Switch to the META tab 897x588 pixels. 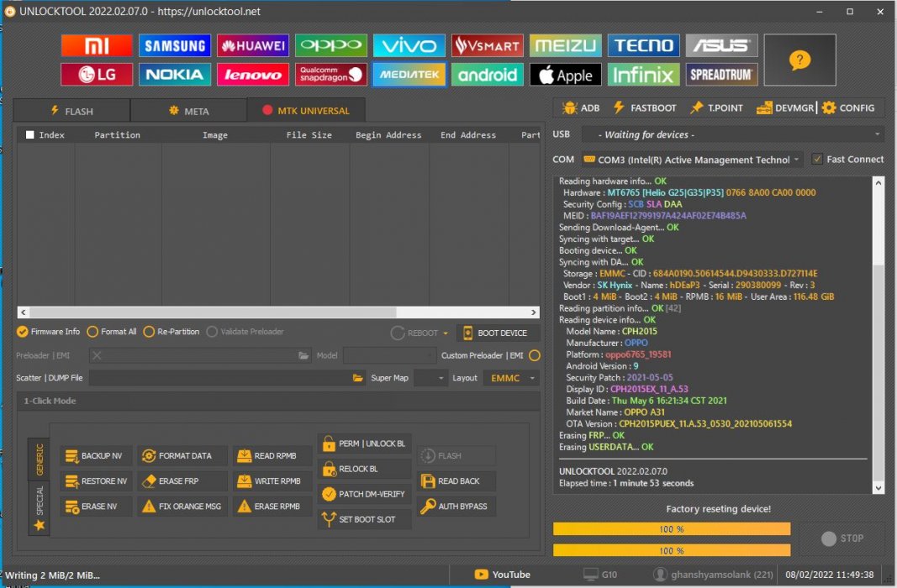click(189, 111)
